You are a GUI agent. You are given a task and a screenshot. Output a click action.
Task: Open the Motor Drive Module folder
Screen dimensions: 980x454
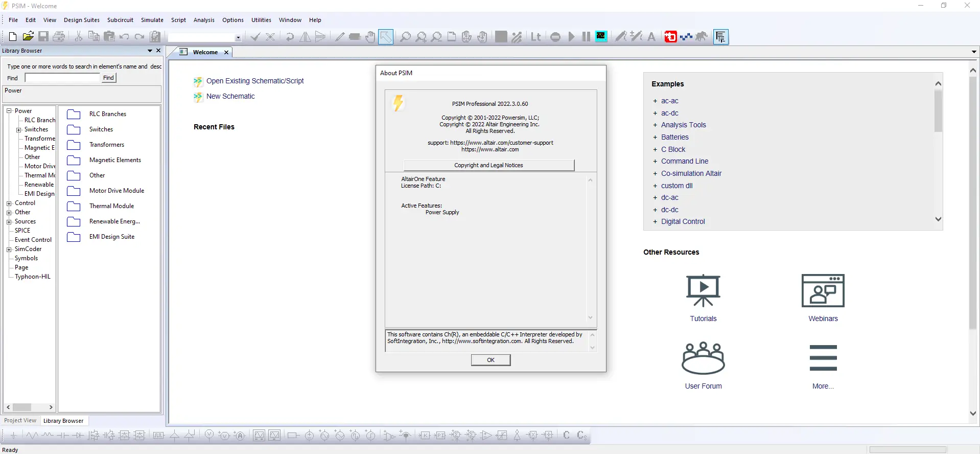(106, 191)
